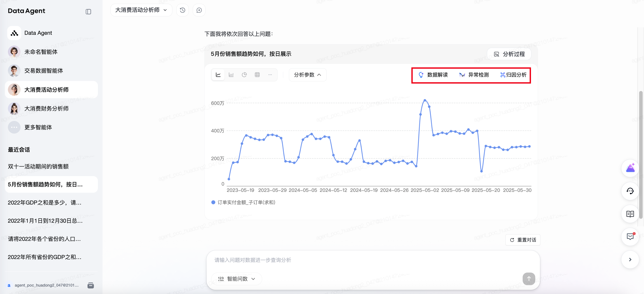Start a new chat conversation
644x294 pixels.
pos(199,10)
